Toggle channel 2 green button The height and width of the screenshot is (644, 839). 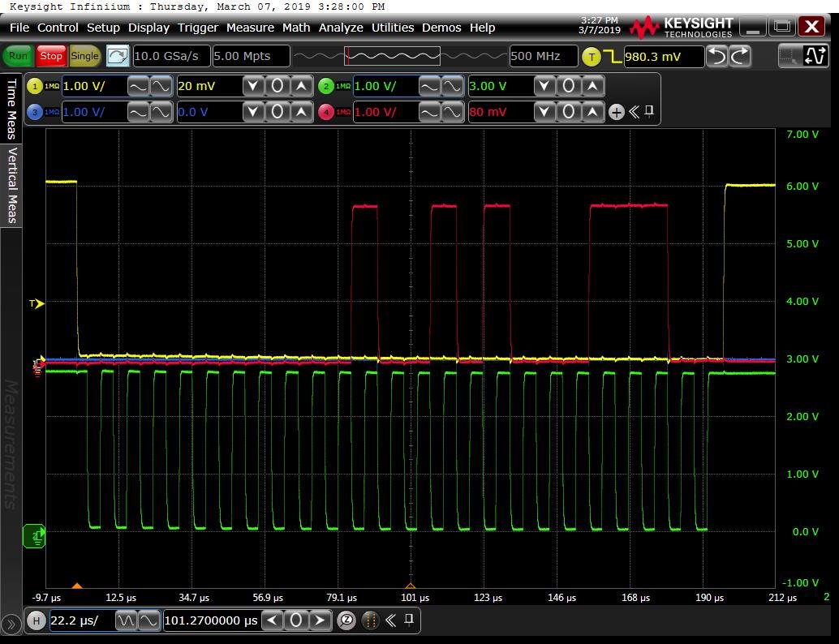pyautogui.click(x=326, y=87)
